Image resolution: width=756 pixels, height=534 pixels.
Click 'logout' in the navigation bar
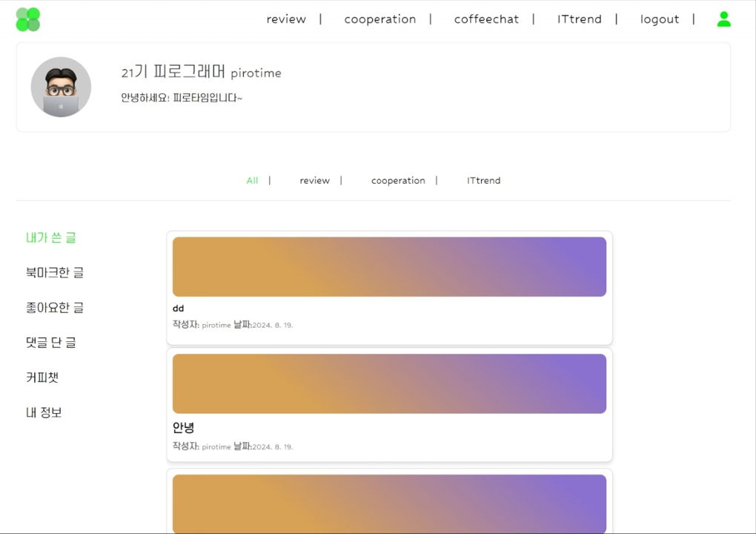coord(659,19)
